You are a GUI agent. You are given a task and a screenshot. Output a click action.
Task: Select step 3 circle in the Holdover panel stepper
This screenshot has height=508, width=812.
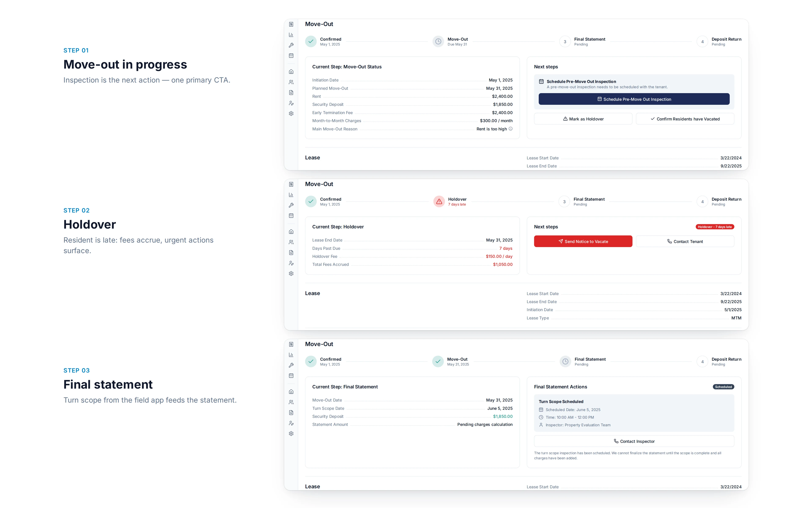[x=564, y=202]
